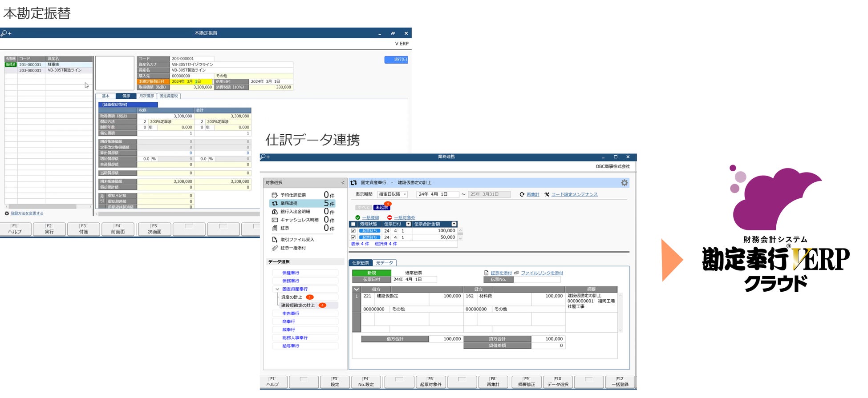Image resolution: width=868 pixels, height=398 pixels.
Task: Click the F9 摘要修正 function button
Action: (x=527, y=382)
